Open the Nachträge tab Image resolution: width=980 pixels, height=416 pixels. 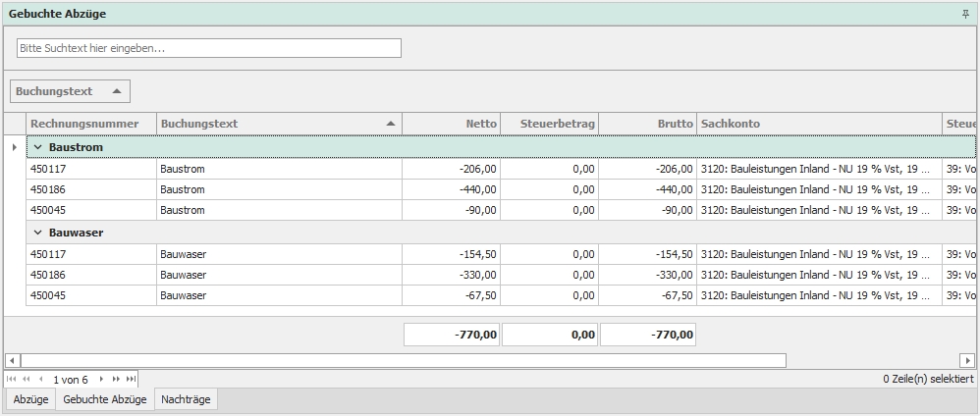coord(186,399)
